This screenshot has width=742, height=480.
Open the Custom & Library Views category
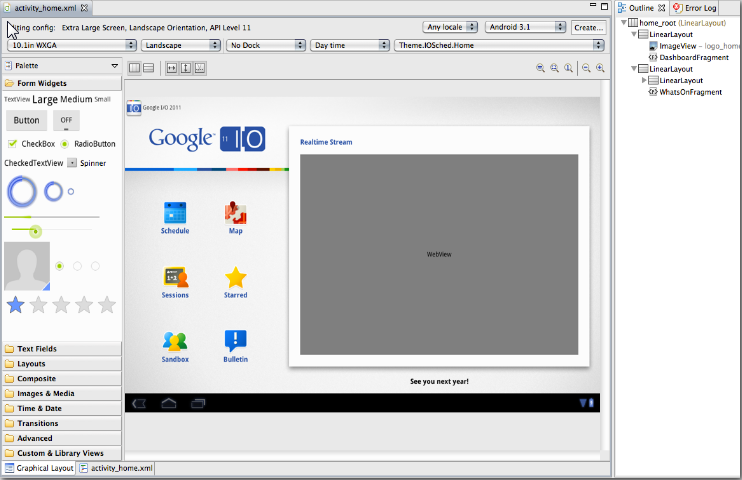(62, 453)
